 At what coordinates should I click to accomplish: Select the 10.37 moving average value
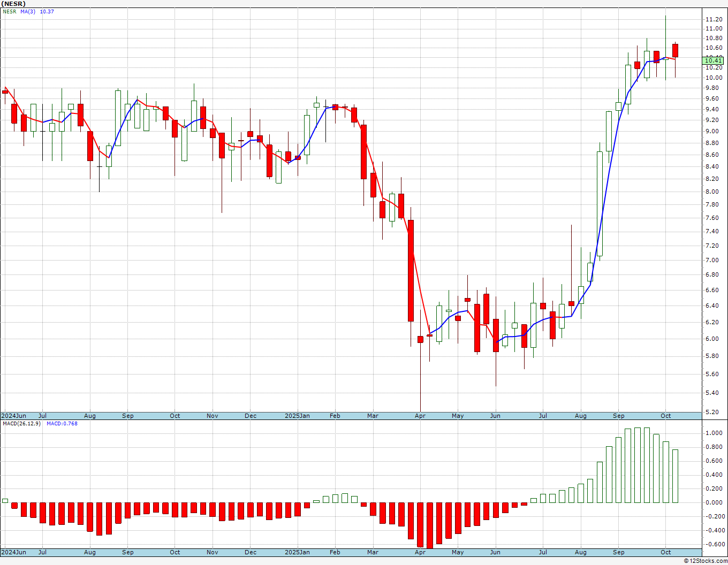(47, 11)
